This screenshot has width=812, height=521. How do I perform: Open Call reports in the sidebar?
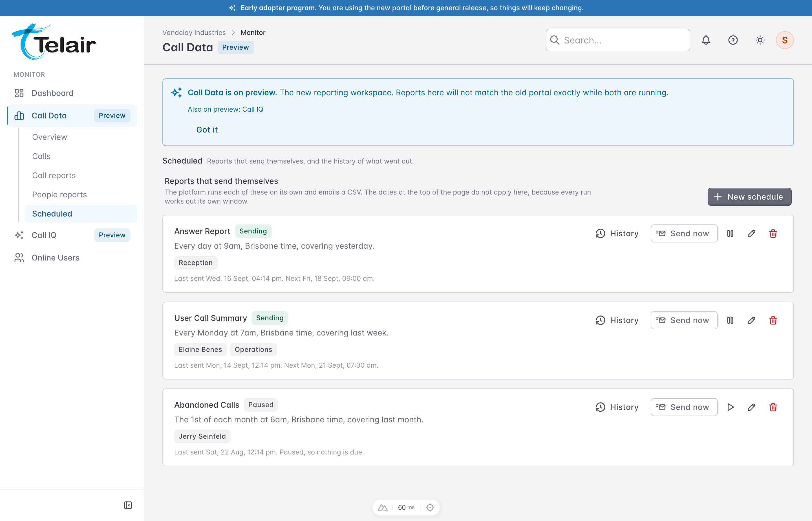tap(81, 176)
